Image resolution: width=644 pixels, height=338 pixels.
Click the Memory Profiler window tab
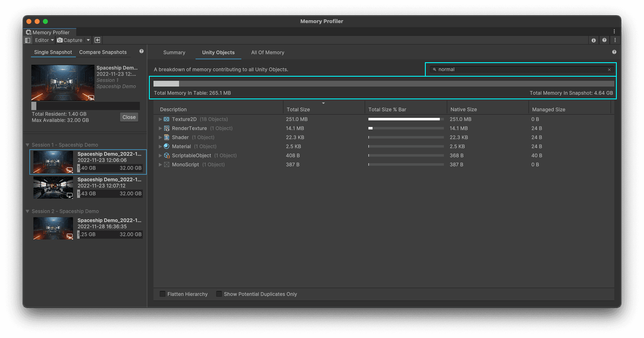tap(50, 32)
